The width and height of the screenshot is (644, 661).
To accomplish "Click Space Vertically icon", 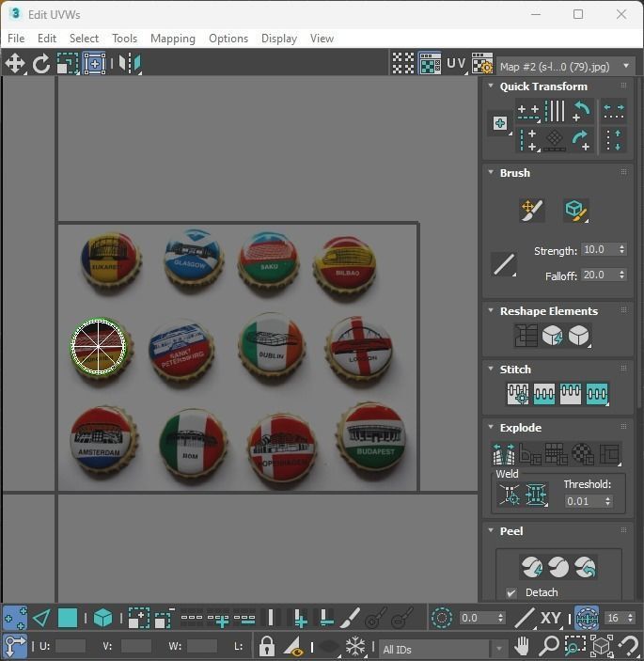I will coord(614,140).
